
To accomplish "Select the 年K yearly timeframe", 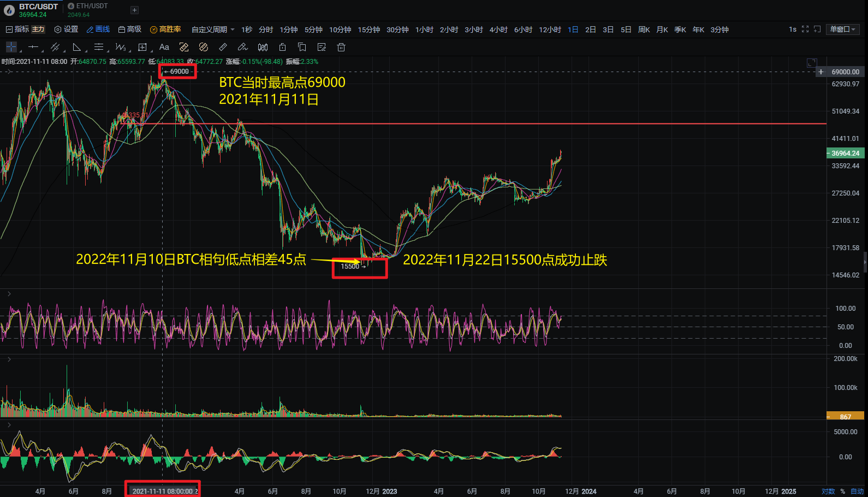I will pyautogui.click(x=698, y=29).
